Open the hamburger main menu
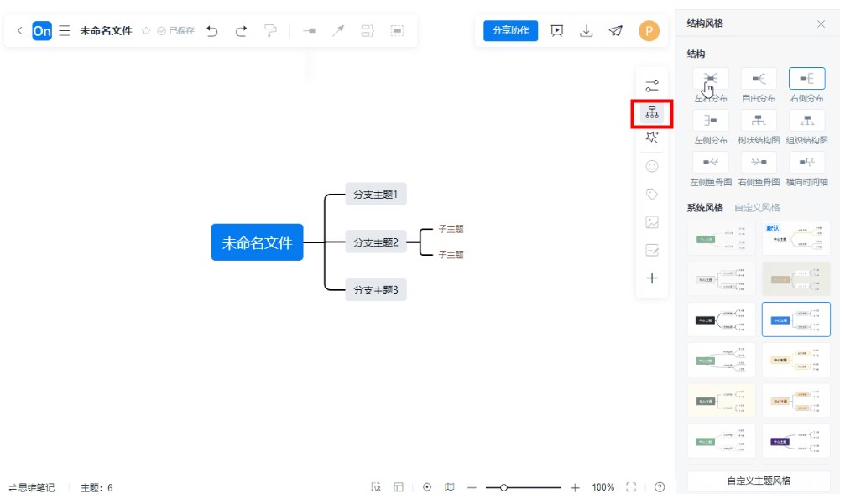 65,31
